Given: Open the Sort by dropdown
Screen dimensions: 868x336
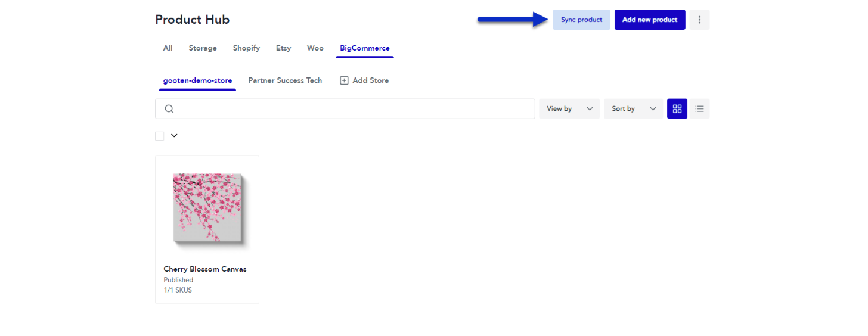Looking at the screenshot, I should pos(633,108).
